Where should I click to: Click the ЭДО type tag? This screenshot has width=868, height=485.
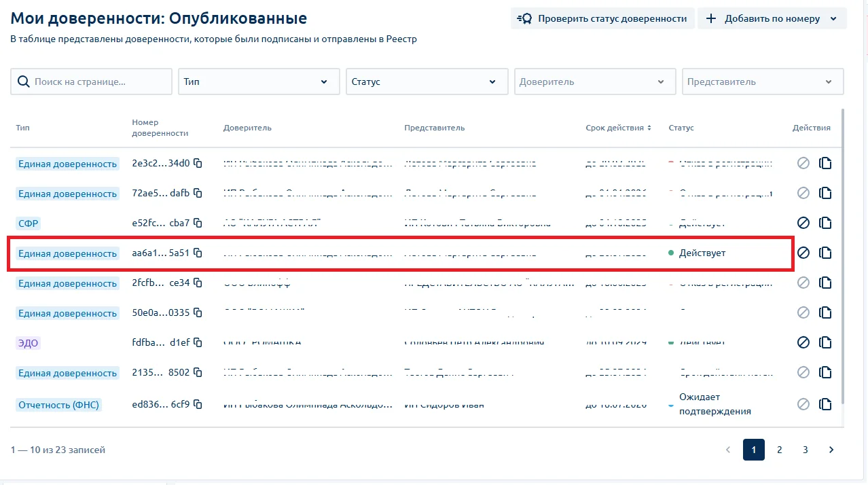(x=28, y=343)
